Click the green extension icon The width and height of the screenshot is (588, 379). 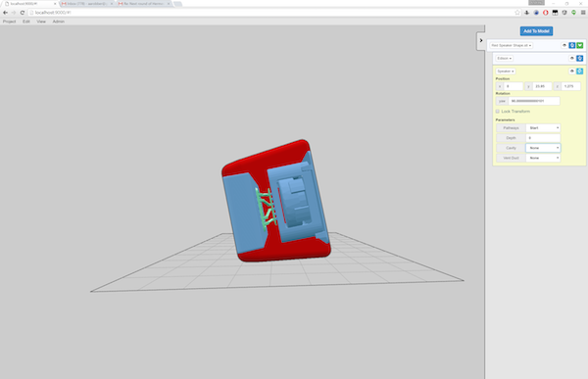(x=573, y=13)
